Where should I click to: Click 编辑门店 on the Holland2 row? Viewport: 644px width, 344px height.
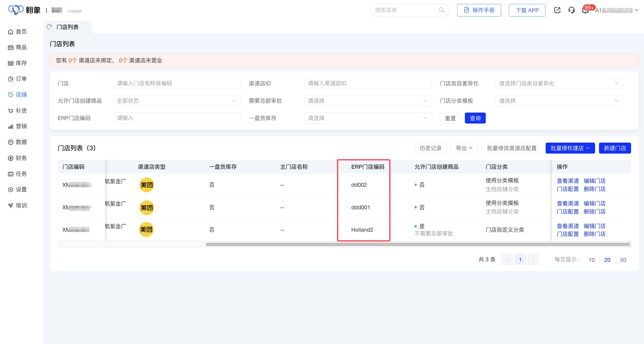pos(595,226)
